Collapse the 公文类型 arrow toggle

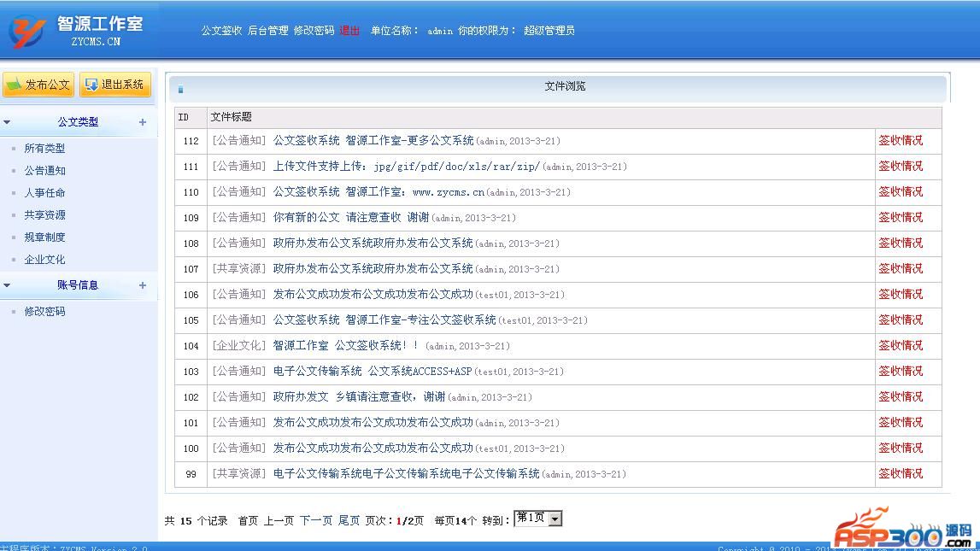(7, 122)
